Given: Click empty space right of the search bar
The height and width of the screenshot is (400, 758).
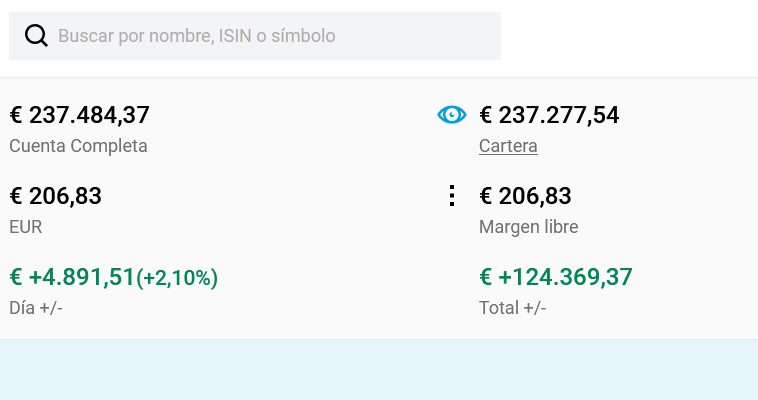Looking at the screenshot, I should [630, 36].
